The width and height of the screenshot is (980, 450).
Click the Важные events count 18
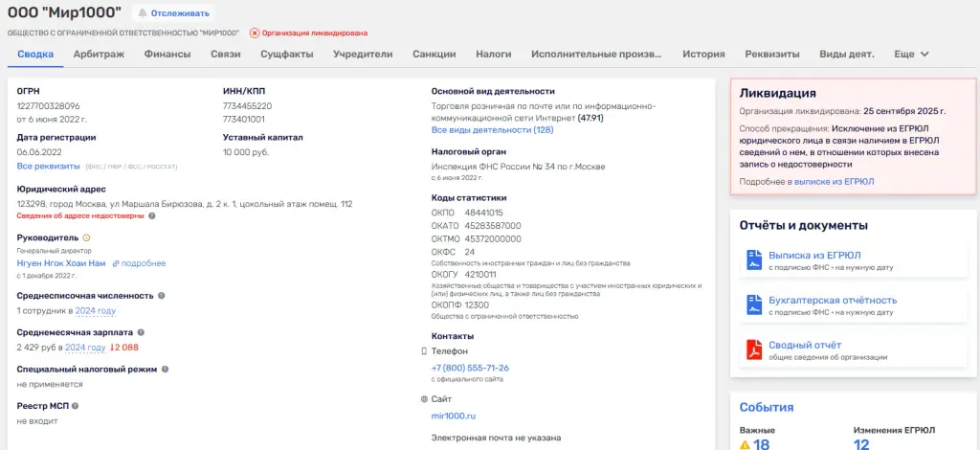[761, 445]
